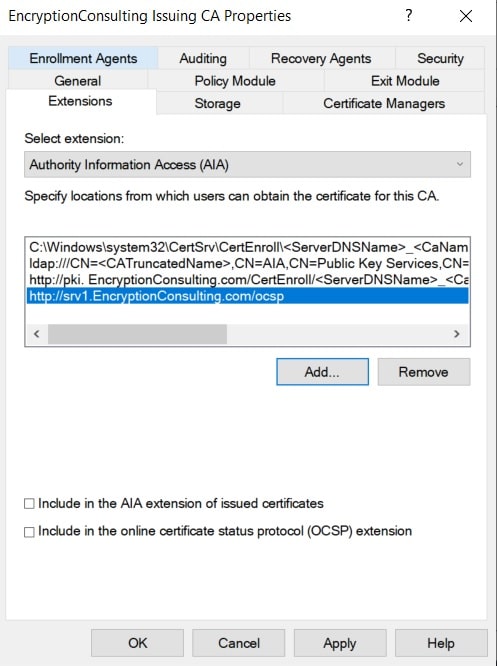Switch to the Enrollment Agents tab
The image size is (497, 666).
coord(83,58)
